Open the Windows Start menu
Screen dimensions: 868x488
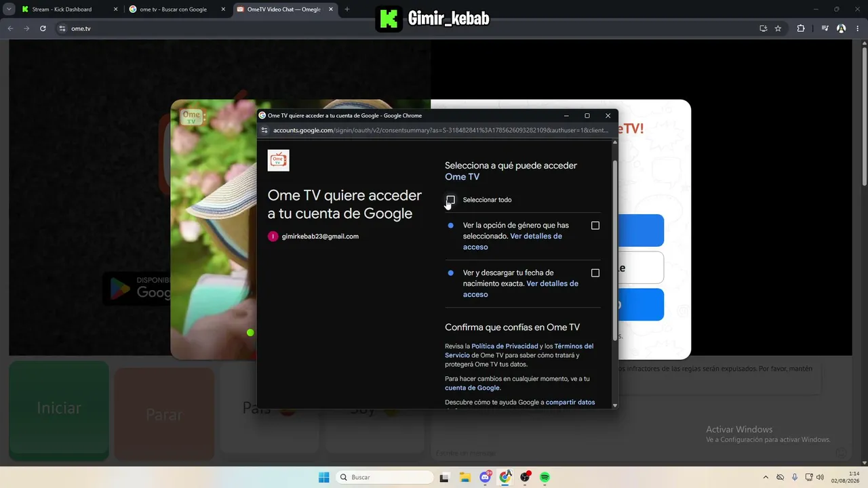coord(324,477)
